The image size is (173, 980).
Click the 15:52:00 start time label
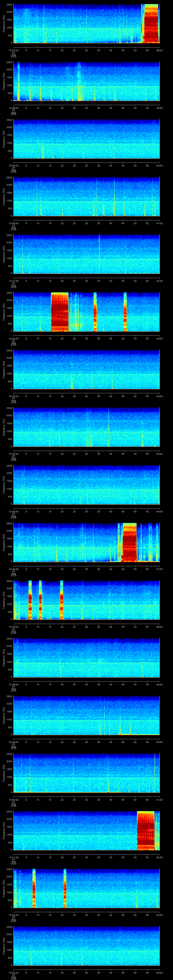click(14, 915)
